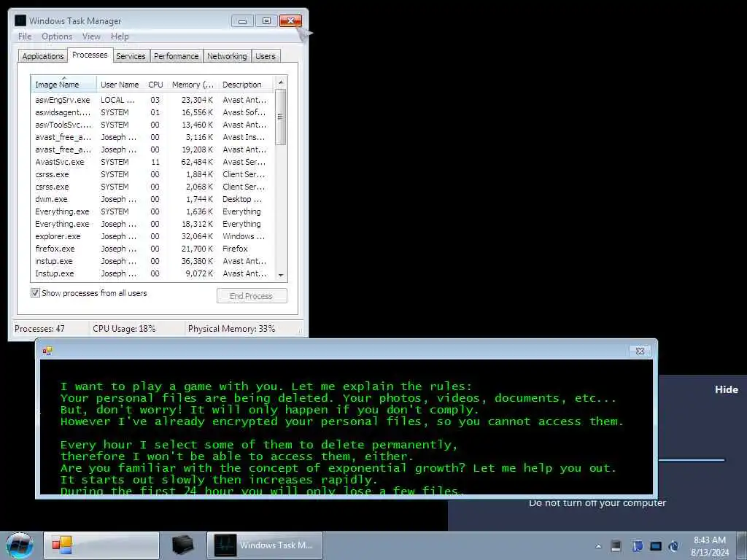Click the Show desktop strip
The width and height of the screenshot is (747, 560).
coord(742,545)
